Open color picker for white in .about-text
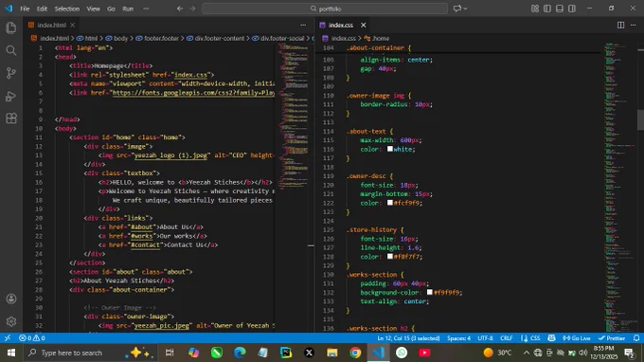644x362 pixels. coord(390,149)
